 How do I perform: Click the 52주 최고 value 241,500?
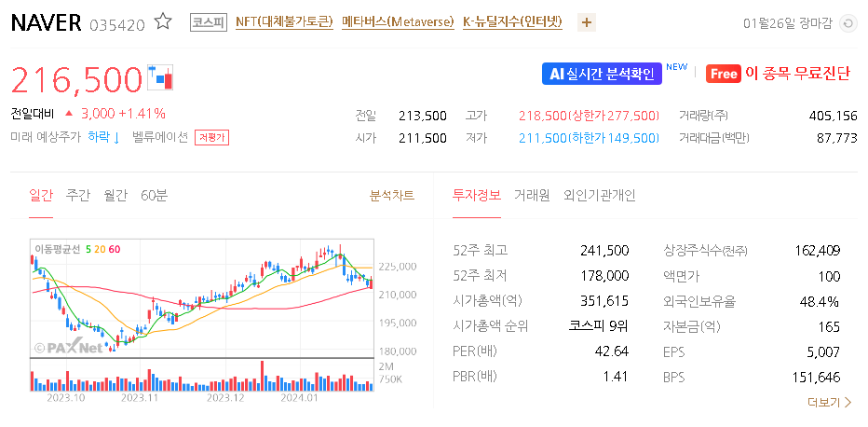[x=604, y=251]
